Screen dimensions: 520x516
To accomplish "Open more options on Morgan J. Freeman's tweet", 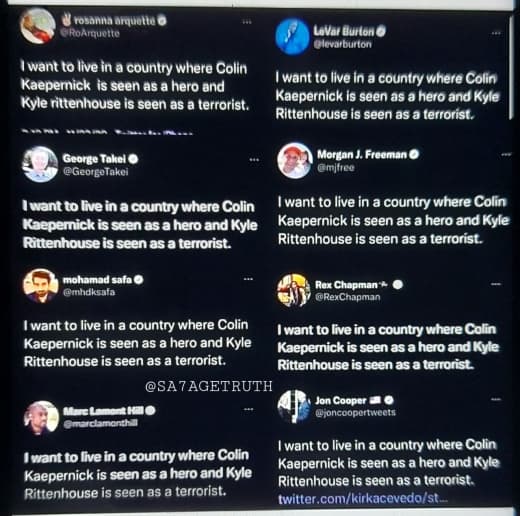I will click(506, 154).
